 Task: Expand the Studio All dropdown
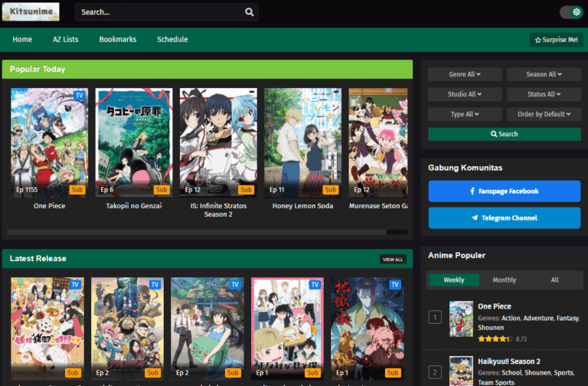pyautogui.click(x=465, y=94)
